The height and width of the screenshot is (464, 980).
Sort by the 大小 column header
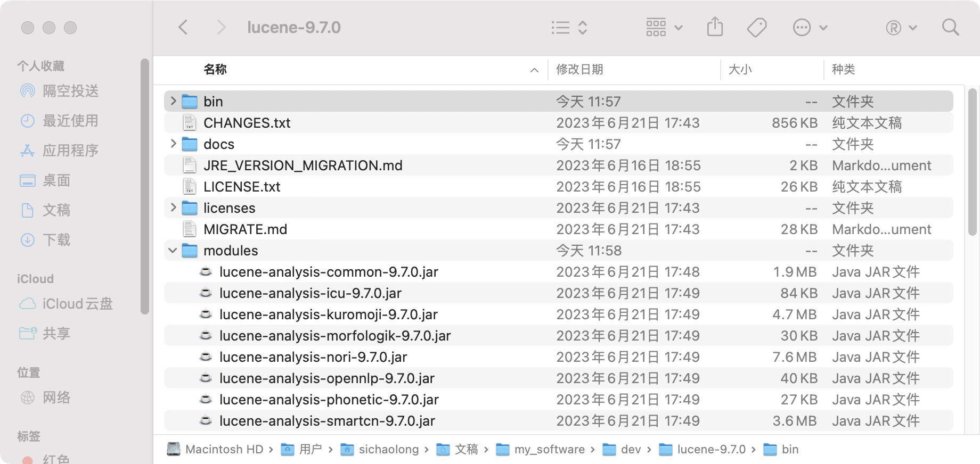[740, 70]
